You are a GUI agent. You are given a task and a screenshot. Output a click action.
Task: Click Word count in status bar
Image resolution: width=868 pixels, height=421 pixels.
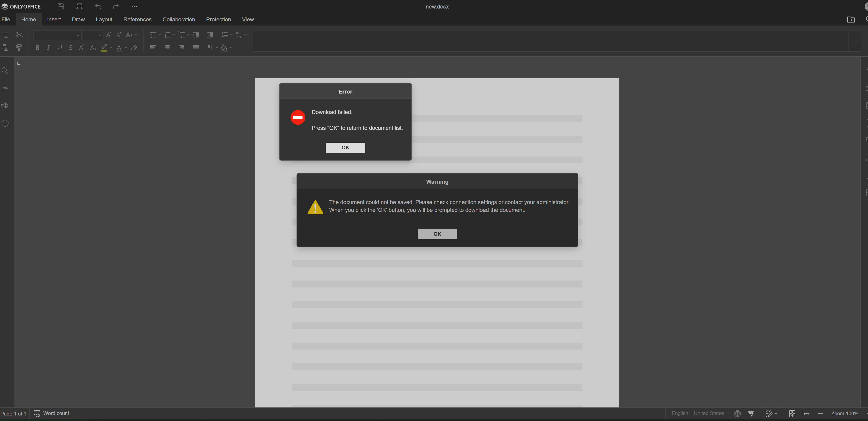[51, 413]
